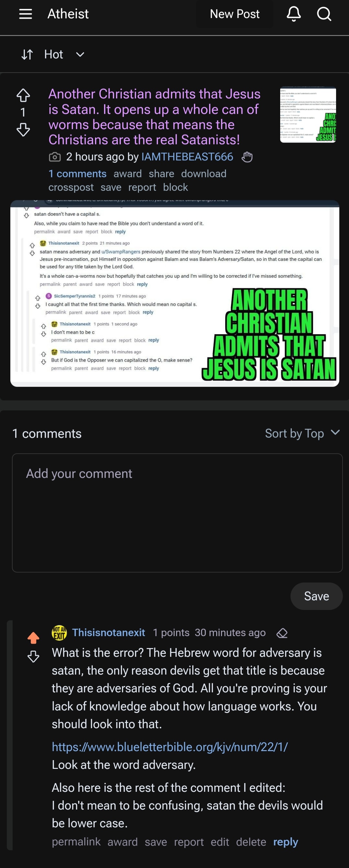
Task: Downvote Thisisnotanexit's comment
Action: [x=33, y=656]
